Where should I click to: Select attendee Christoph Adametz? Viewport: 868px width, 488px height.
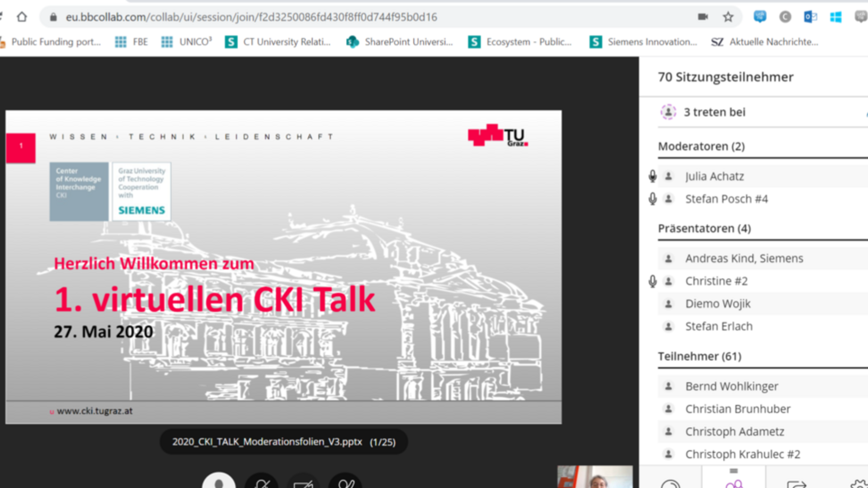click(x=735, y=432)
